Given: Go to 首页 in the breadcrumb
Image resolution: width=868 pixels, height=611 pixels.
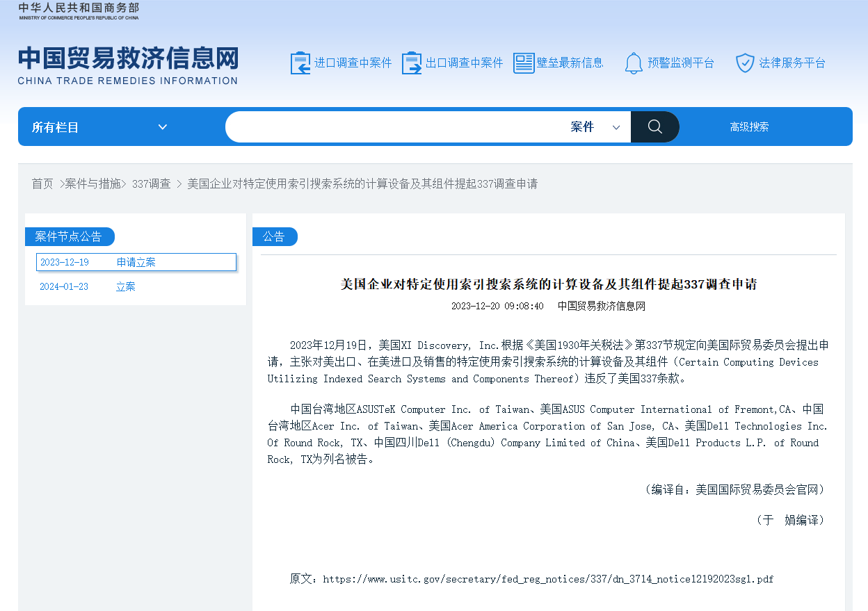Looking at the screenshot, I should (x=42, y=184).
